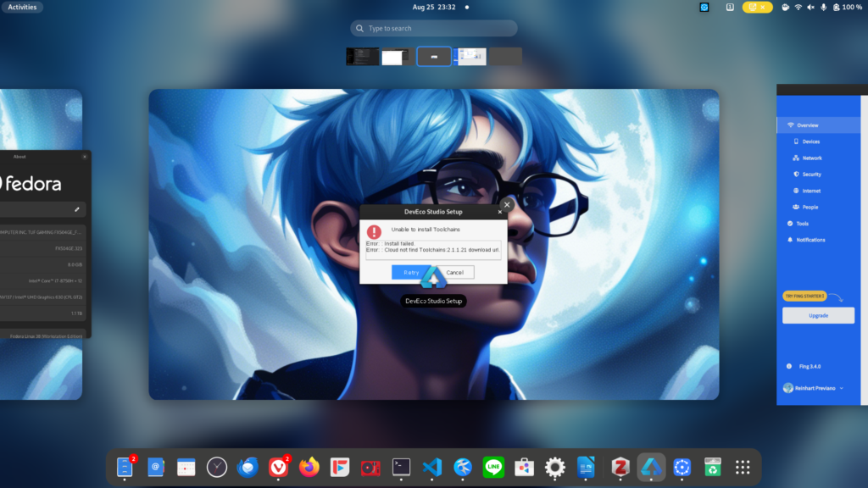Open the Clocks app from the dock
Screen dimensions: 868x488
point(217,467)
